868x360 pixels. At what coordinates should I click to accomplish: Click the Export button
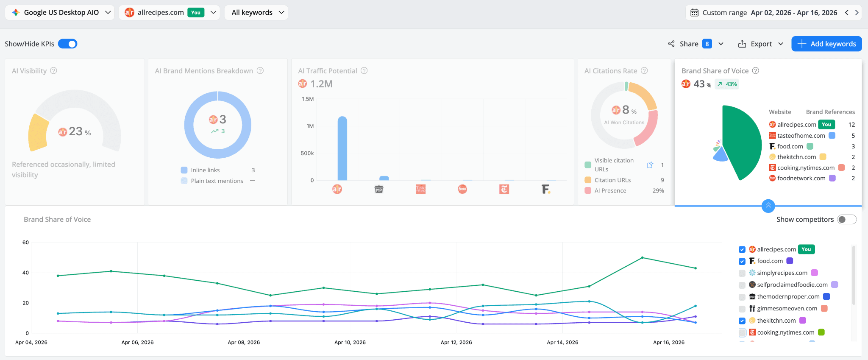(755, 44)
